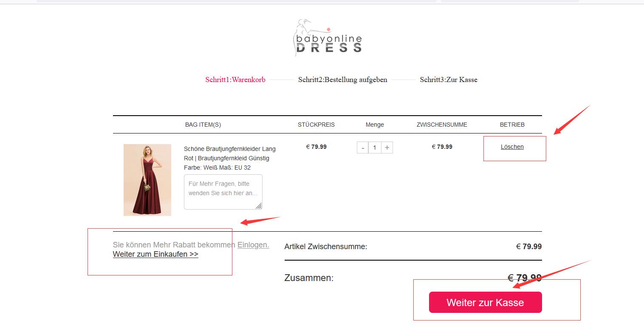Select the Schritt2:Bestellung aufgeben step

click(342, 79)
